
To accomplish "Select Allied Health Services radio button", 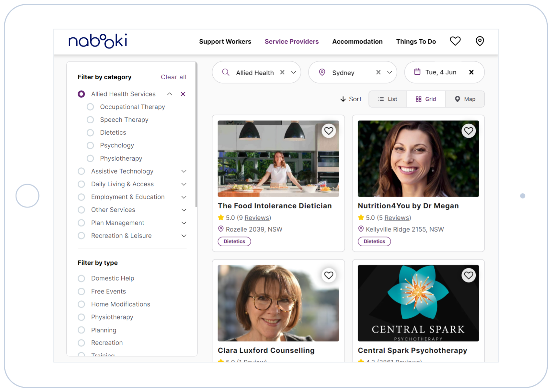I will [81, 94].
